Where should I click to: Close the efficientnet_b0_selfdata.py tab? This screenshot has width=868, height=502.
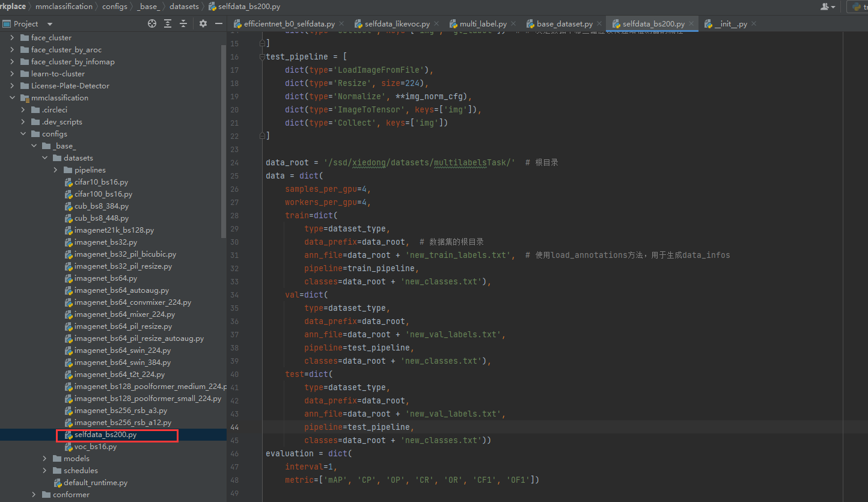342,24
